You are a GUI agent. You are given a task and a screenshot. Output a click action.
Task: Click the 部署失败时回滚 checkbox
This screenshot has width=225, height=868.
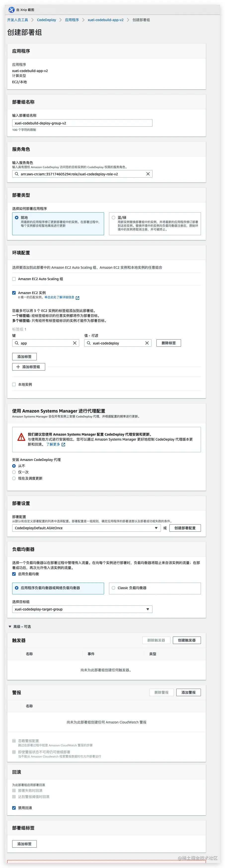(14, 791)
